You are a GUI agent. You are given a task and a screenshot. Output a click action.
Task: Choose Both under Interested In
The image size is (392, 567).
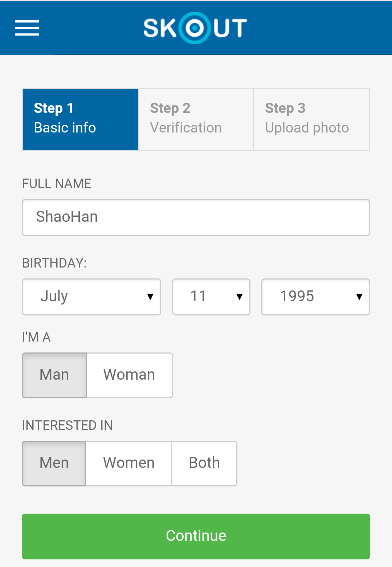coord(204,464)
